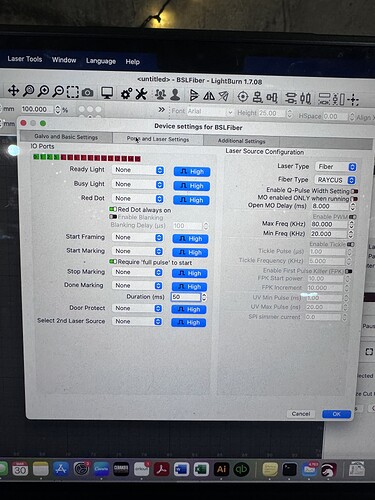Click the group objects people icon
Image resolution: width=375 pixels, height=500 pixels.
[x=160, y=94]
